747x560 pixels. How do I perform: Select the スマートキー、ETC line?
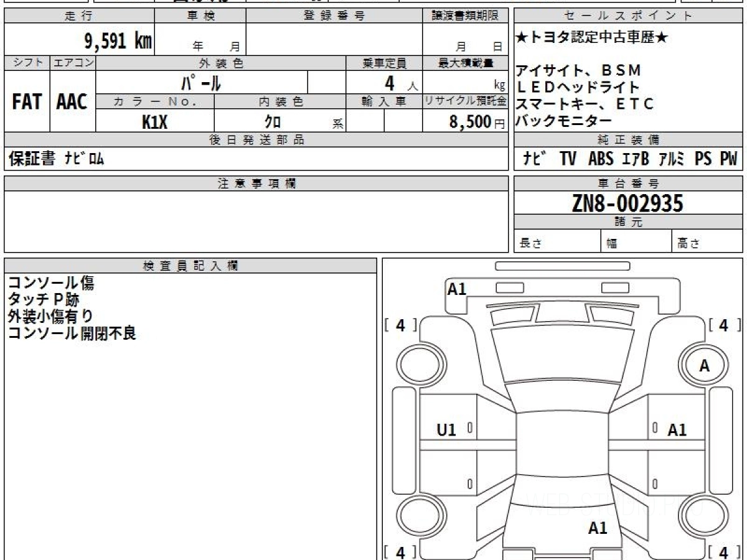(x=585, y=104)
